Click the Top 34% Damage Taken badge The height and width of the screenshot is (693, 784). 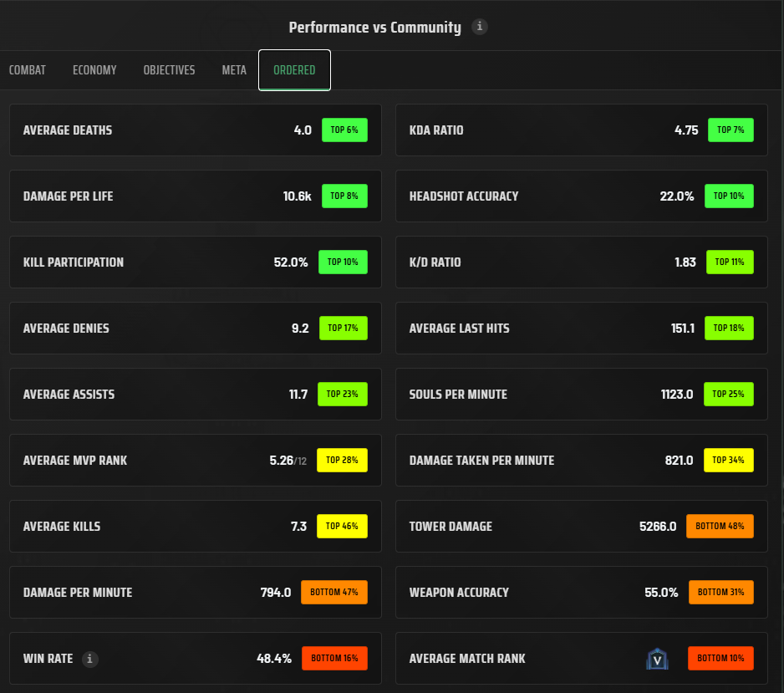729,460
